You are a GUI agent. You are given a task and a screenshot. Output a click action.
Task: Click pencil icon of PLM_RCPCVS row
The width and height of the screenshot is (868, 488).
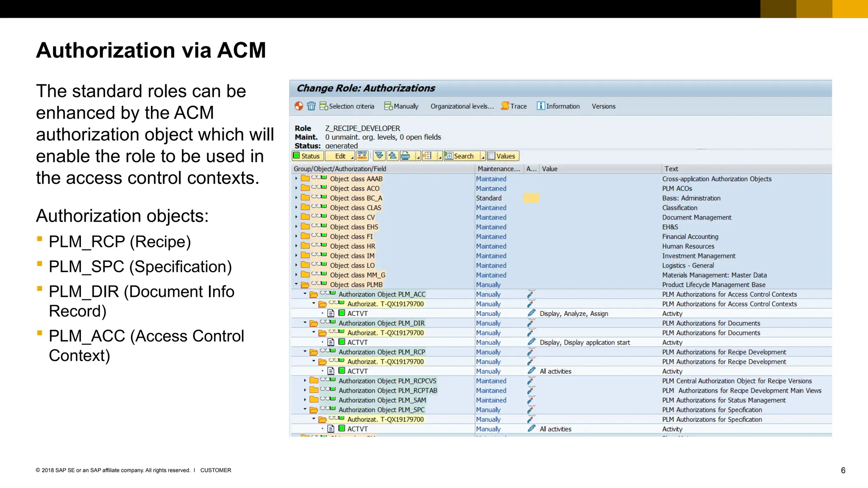coord(531,380)
